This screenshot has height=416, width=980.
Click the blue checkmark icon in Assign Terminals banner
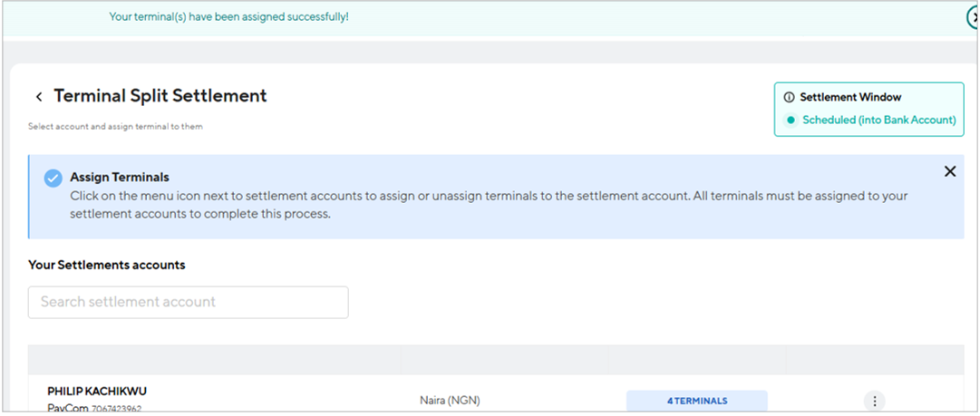[x=53, y=178]
